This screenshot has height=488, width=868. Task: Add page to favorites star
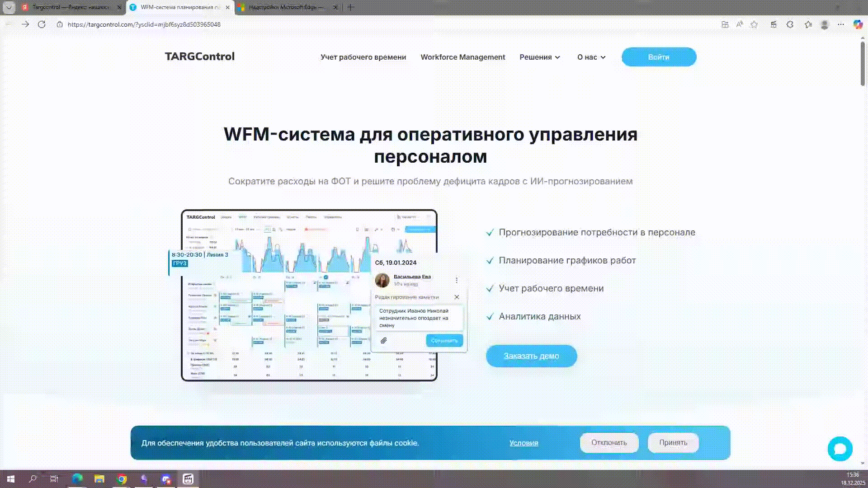point(754,24)
